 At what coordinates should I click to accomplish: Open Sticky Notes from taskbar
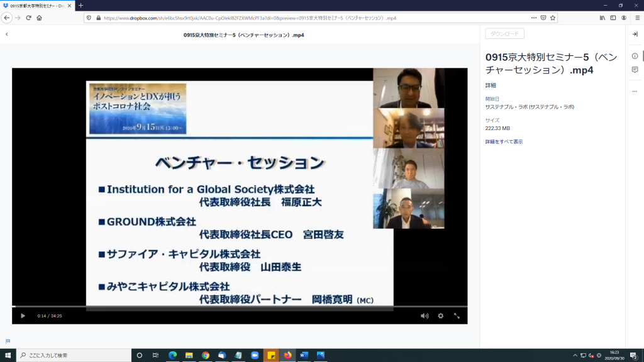(271, 355)
